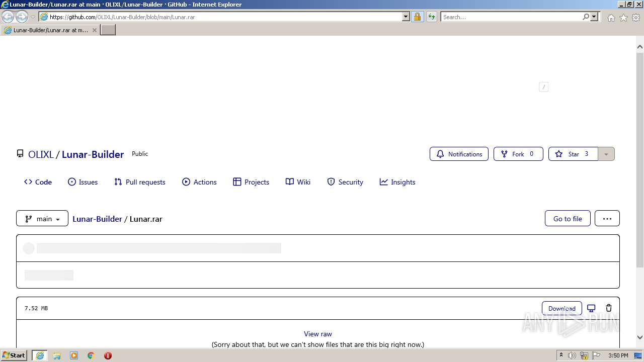Click the slash search shortcut key icon
Image resolution: width=644 pixels, height=362 pixels.
543,87
